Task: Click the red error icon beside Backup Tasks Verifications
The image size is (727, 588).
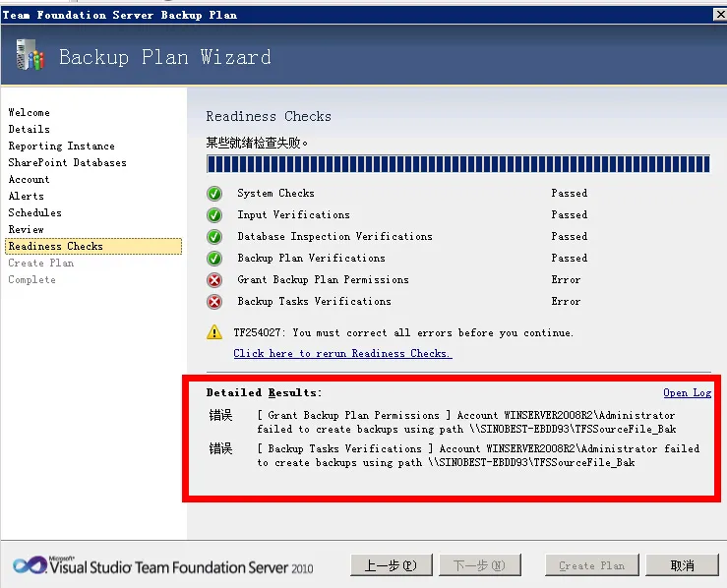Action: tap(214, 302)
